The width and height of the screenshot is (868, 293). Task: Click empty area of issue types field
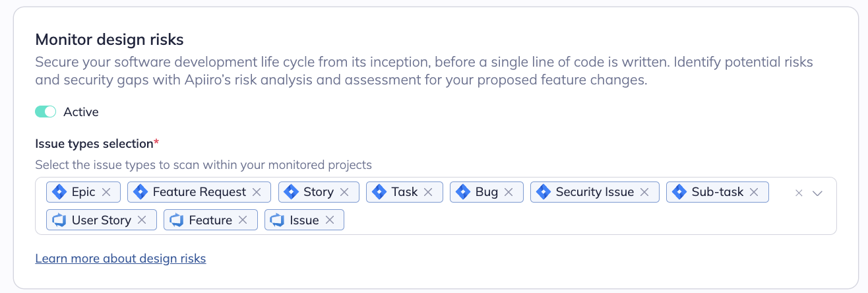561,220
